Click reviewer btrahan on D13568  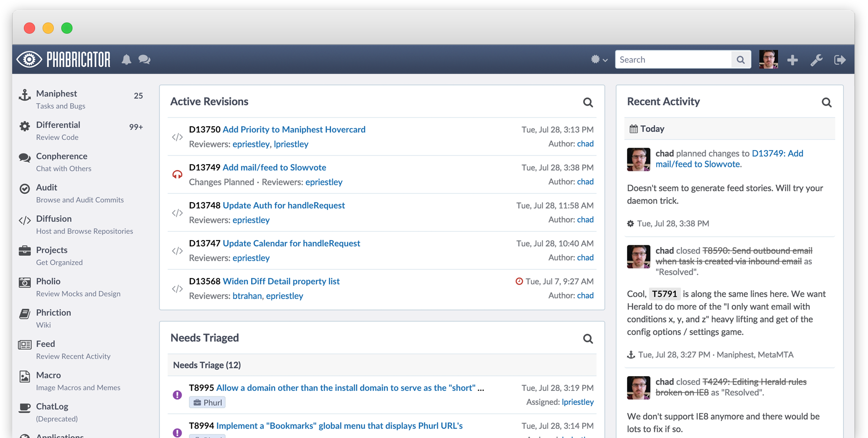click(247, 296)
